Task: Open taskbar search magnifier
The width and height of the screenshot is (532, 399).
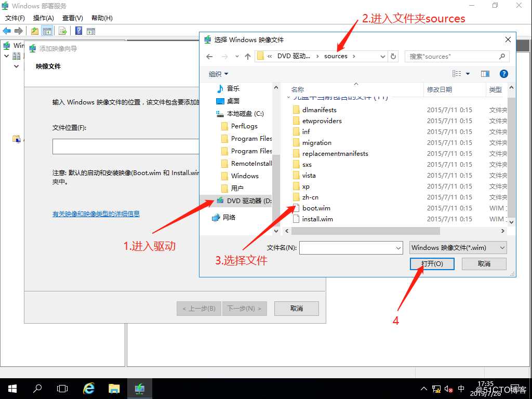Action: pos(37,389)
